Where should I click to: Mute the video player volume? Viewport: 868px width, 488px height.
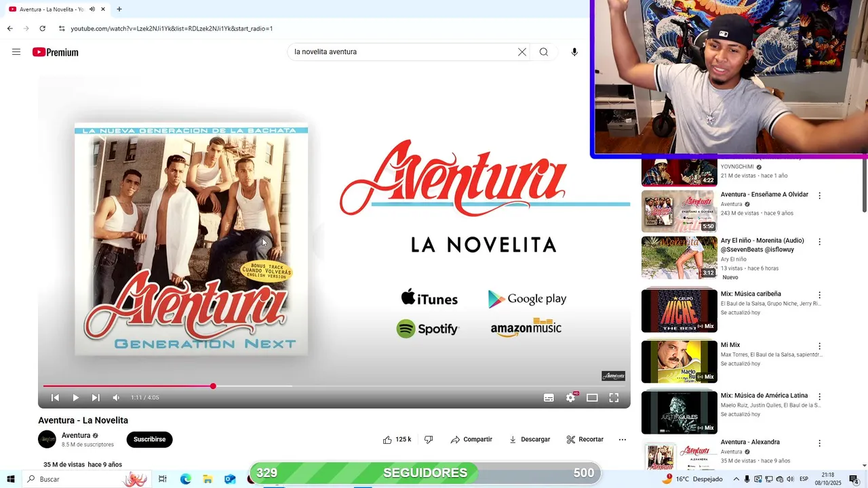pyautogui.click(x=116, y=398)
